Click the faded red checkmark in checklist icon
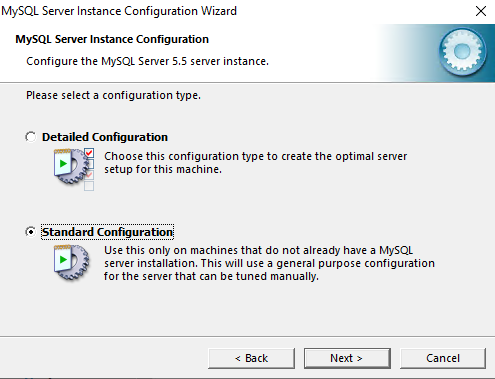This screenshot has height=379, width=495. (89, 175)
